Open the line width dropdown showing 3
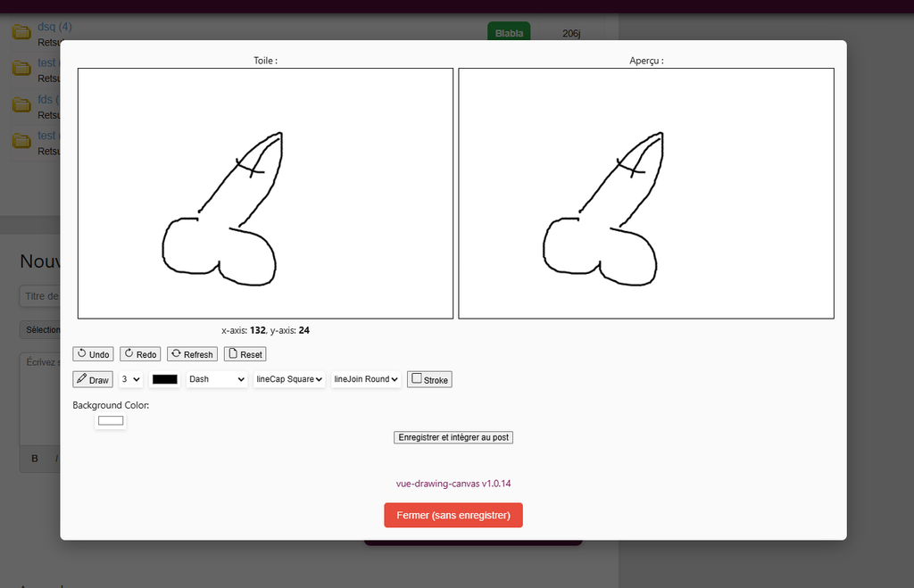 pos(130,379)
